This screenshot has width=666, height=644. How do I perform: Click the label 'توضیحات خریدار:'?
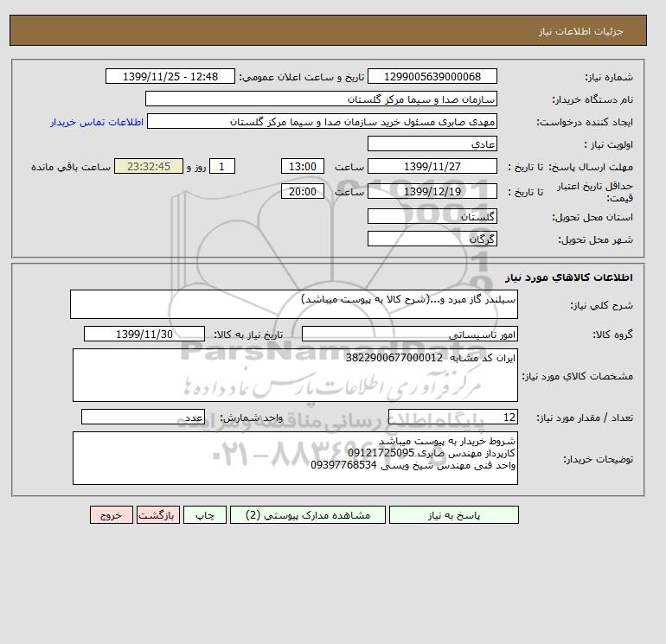coord(598,459)
